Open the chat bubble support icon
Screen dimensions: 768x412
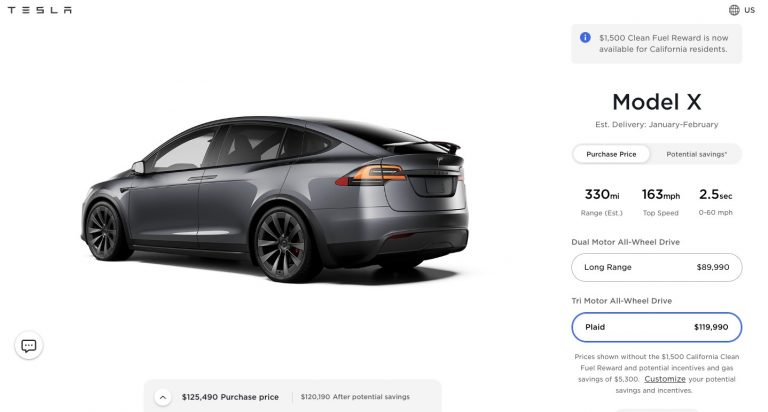click(x=29, y=346)
